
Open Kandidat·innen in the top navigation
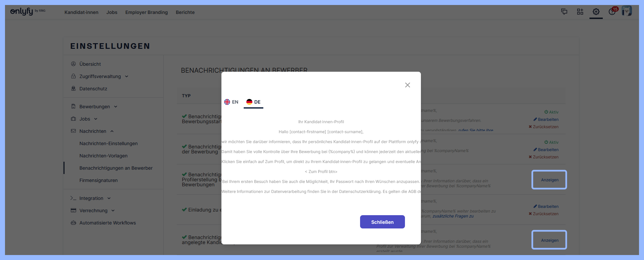click(81, 12)
